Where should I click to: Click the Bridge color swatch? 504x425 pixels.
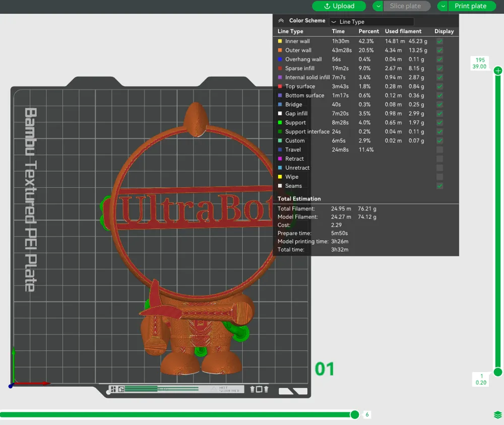point(280,104)
